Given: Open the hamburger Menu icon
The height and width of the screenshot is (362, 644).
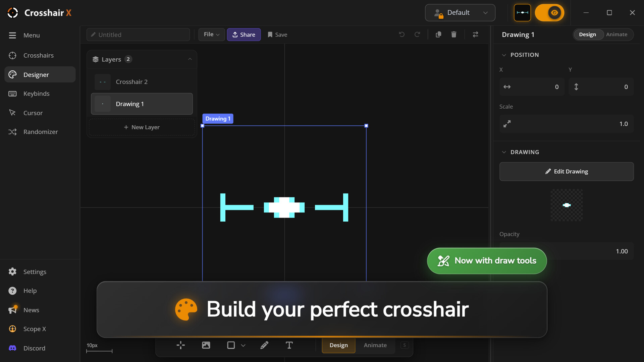Looking at the screenshot, I should [12, 35].
